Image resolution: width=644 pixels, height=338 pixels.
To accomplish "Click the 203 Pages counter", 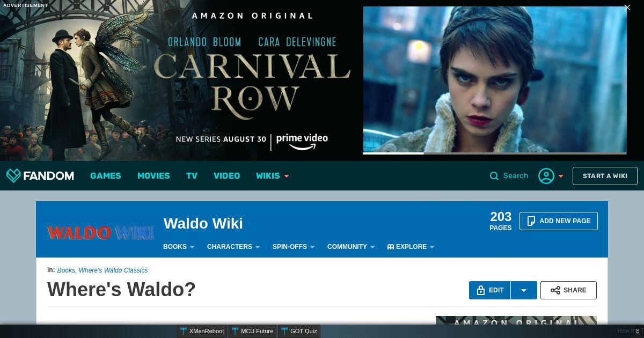I will click(501, 221).
